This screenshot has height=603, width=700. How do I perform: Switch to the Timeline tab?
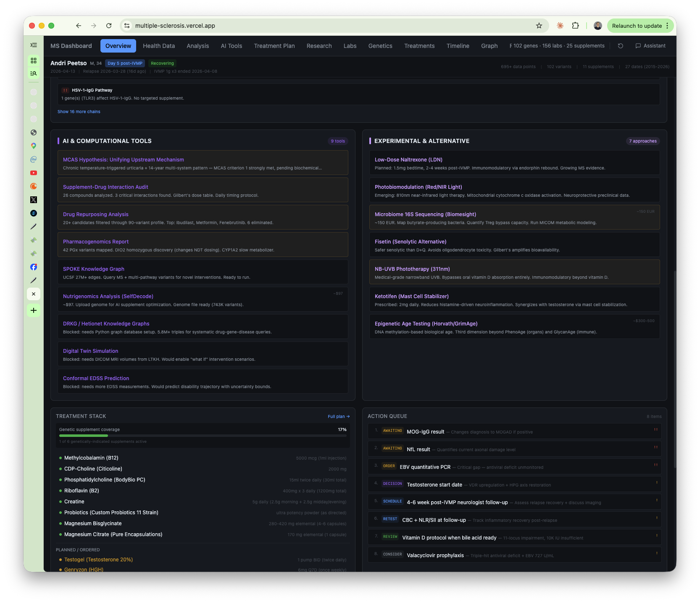pyautogui.click(x=458, y=46)
